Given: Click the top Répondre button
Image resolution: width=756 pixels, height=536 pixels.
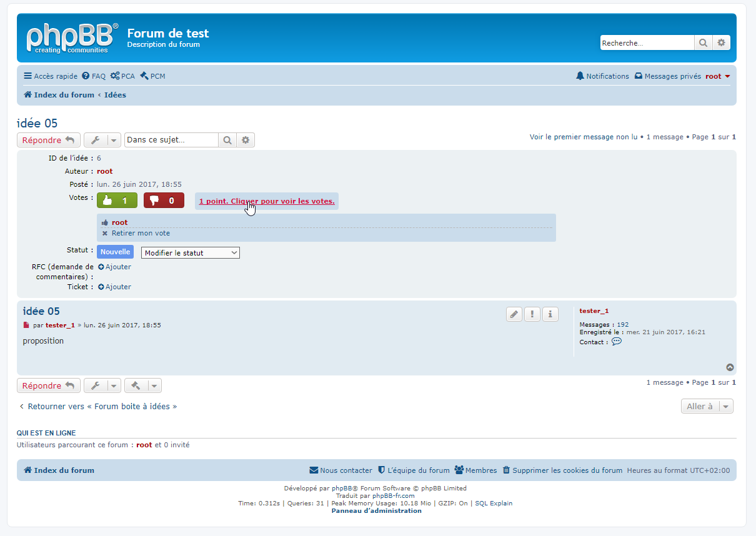Looking at the screenshot, I should pyautogui.click(x=48, y=140).
